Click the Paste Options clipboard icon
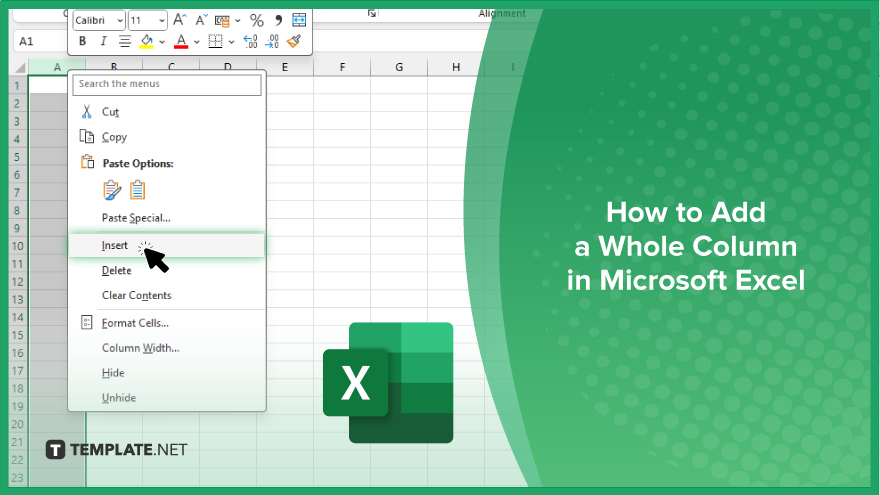The width and height of the screenshot is (880, 495). click(x=87, y=162)
